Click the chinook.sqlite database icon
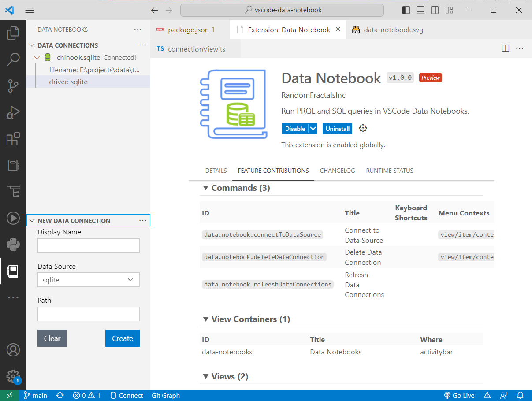Image resolution: width=532 pixels, height=401 pixels. point(48,57)
